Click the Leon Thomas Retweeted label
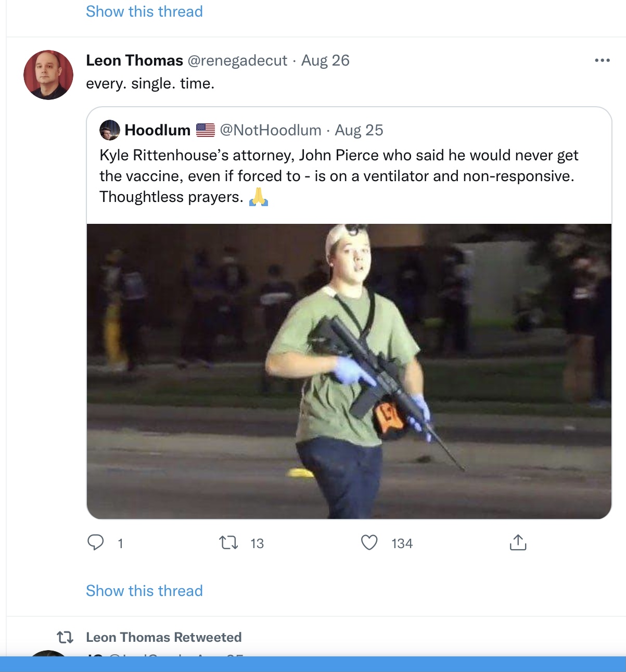Image resolution: width=626 pixels, height=672 pixels. coord(164,637)
